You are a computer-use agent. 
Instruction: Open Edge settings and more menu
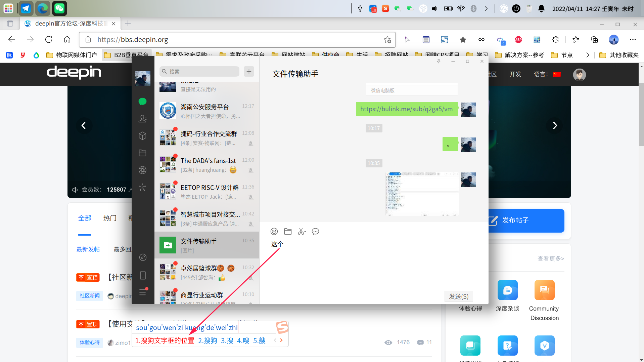(633, 40)
